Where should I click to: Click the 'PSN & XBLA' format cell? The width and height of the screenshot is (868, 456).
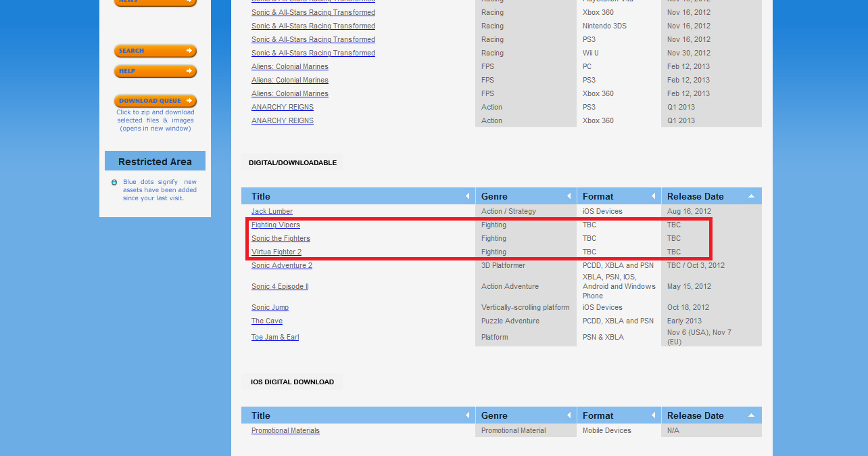point(603,337)
